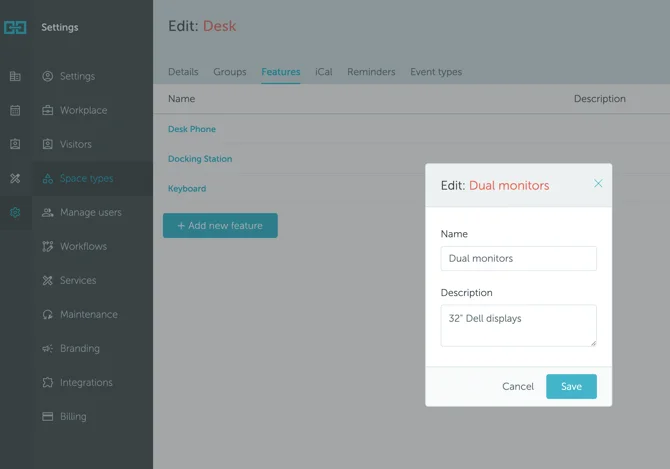This screenshot has width=670, height=469.
Task: Switch to the Details tab
Action: pyautogui.click(x=183, y=72)
